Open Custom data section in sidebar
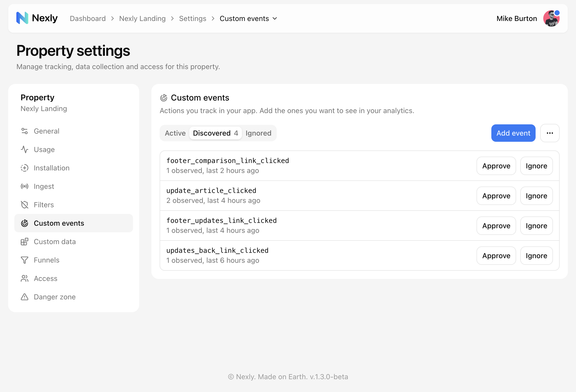The width and height of the screenshot is (576, 392). [x=74, y=242]
